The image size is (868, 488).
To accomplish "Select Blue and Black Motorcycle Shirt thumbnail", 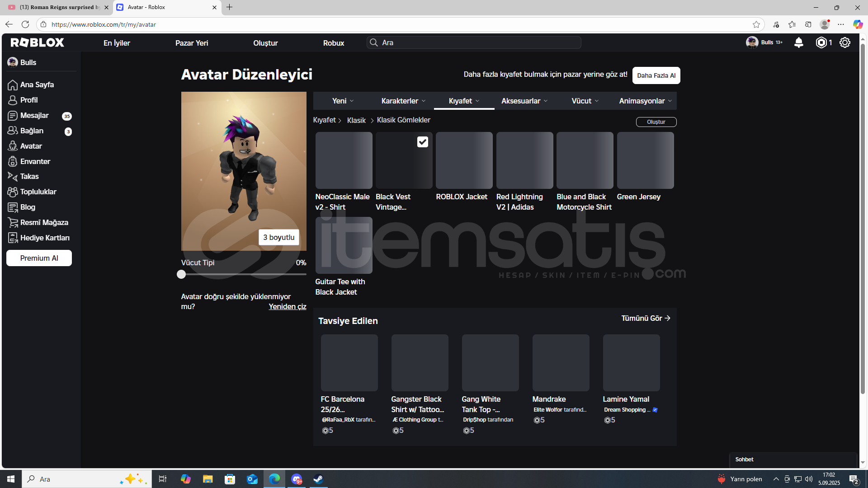I will coord(585,160).
